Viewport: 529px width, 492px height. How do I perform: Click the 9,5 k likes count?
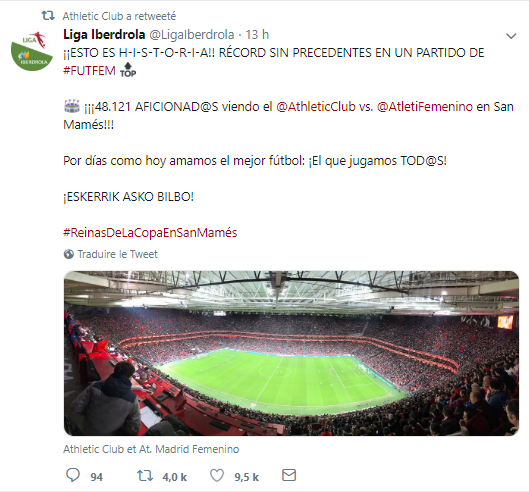[247, 477]
